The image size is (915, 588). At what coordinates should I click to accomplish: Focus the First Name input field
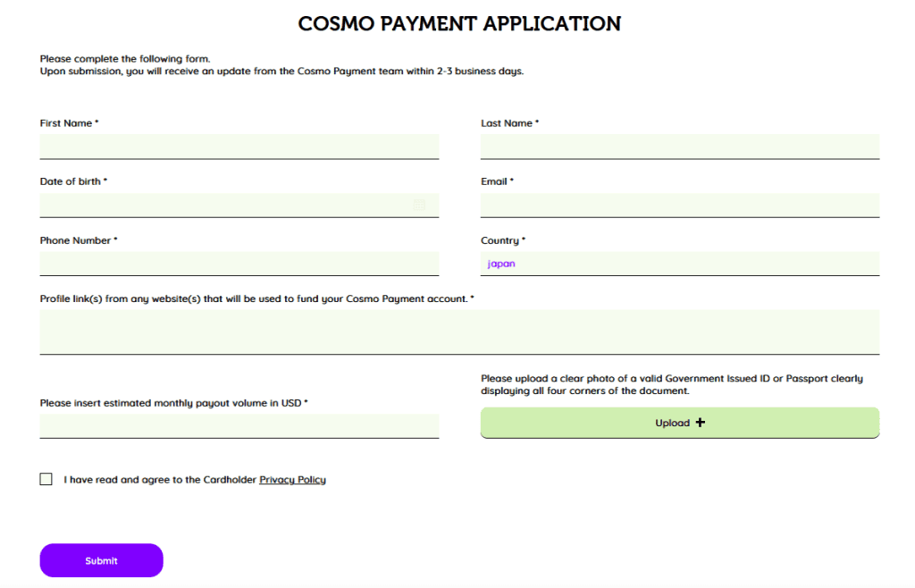(x=239, y=147)
